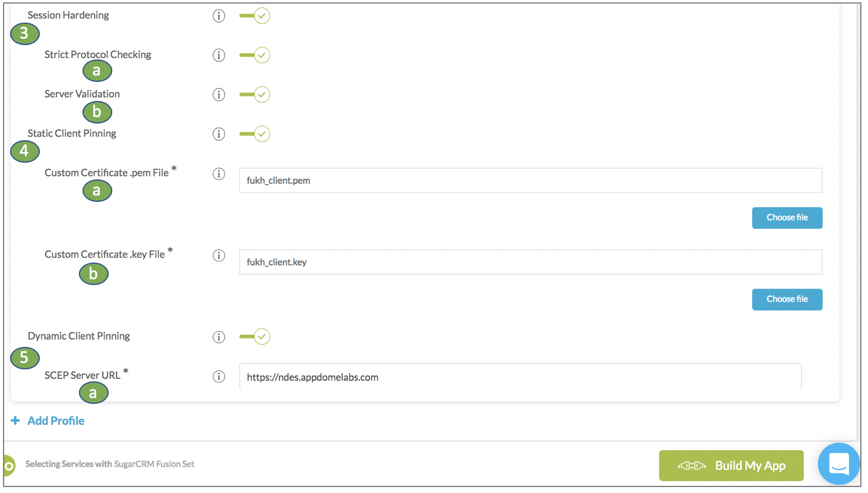Click info icon for Static Client Pinning
This screenshot has width=868, height=493.
(x=219, y=134)
